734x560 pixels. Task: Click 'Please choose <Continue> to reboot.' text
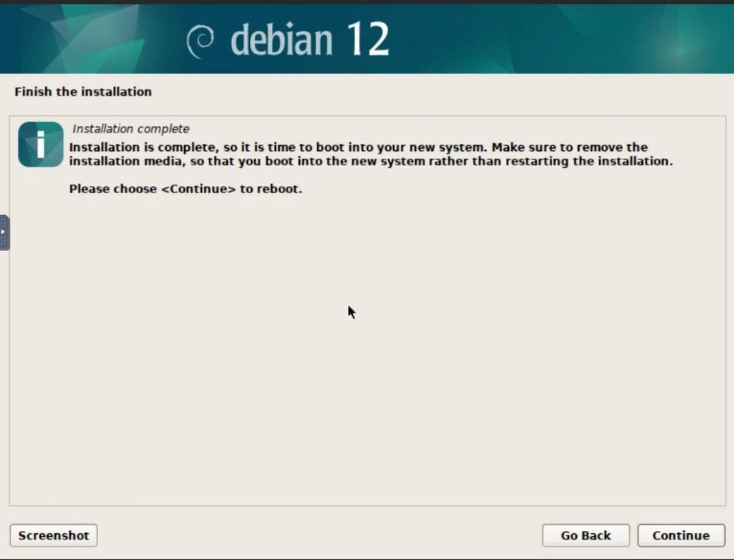[186, 188]
